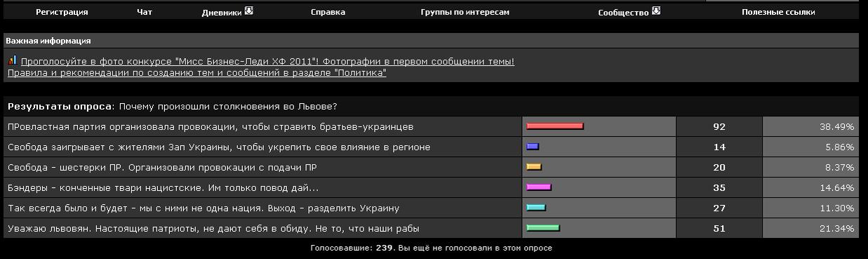The image size is (868, 259).
Task: Select option Свобода - шестерки ПР
Action: (x=162, y=168)
